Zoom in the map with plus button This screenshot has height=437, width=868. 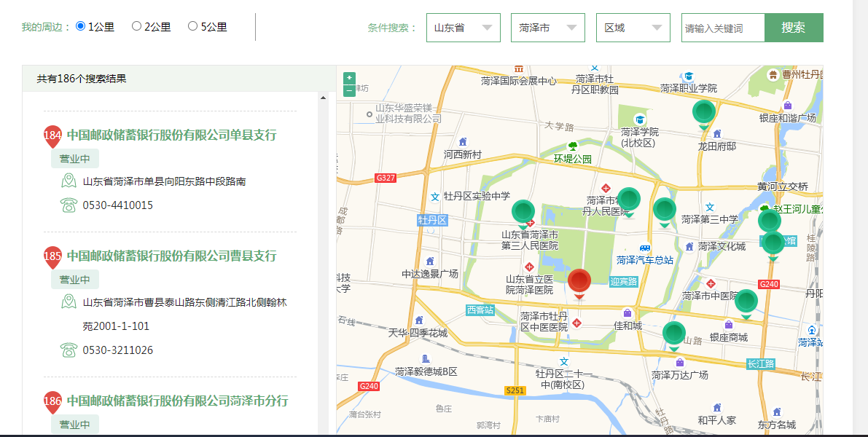tap(349, 79)
